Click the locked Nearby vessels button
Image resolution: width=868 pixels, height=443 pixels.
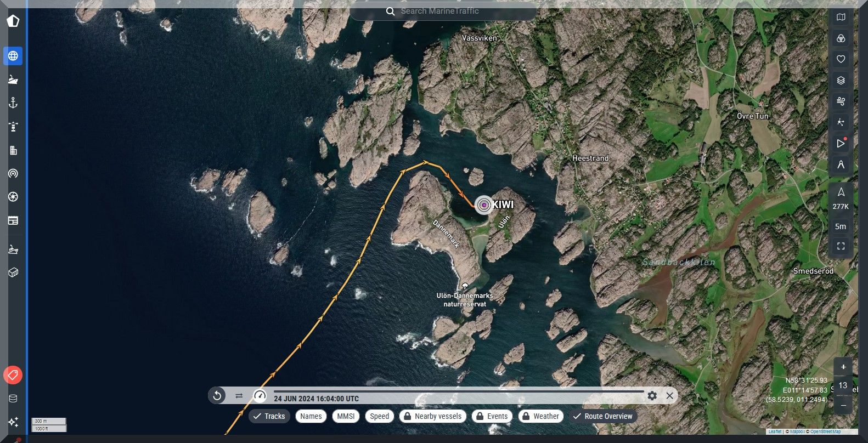click(432, 416)
